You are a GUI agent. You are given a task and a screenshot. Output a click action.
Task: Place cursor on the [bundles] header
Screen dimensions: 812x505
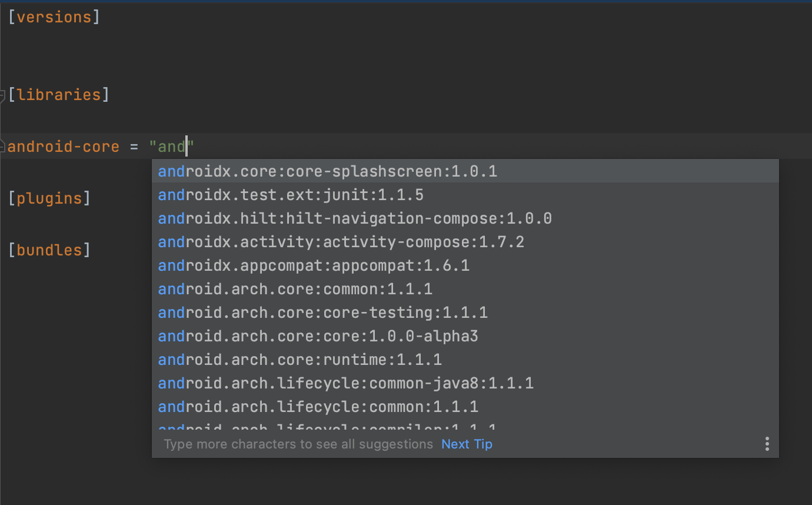tap(49, 250)
